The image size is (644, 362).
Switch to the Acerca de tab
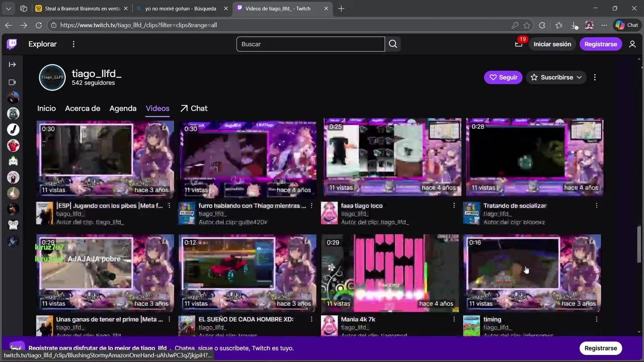pos(83,108)
